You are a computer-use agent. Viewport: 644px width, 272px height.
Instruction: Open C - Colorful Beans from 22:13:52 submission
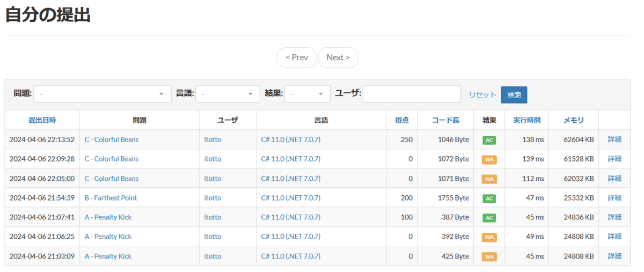112,139
